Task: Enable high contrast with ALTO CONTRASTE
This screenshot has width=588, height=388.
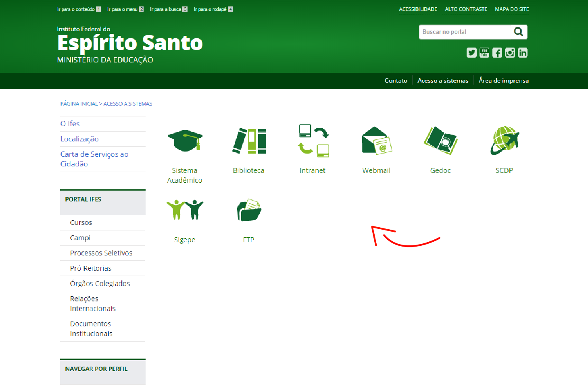Action: click(466, 9)
